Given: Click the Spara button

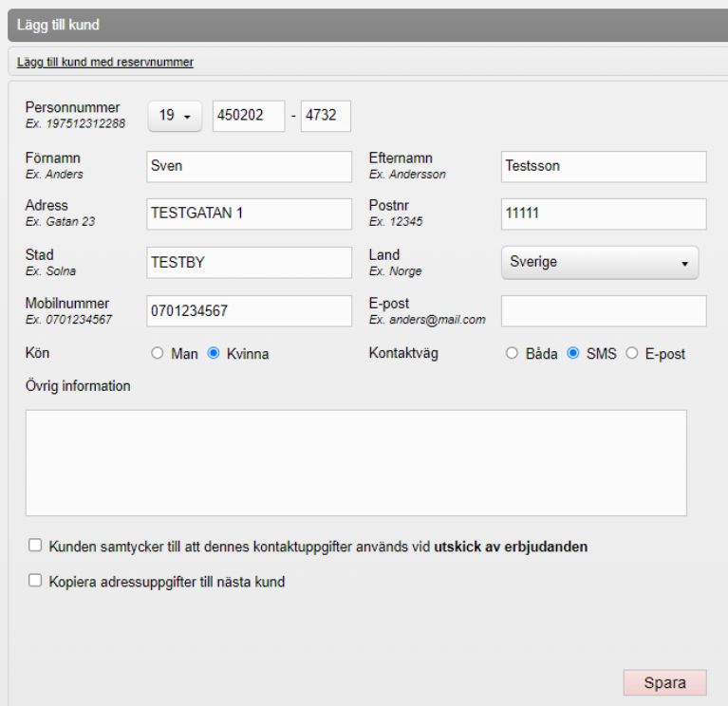Looking at the screenshot, I should [664, 683].
